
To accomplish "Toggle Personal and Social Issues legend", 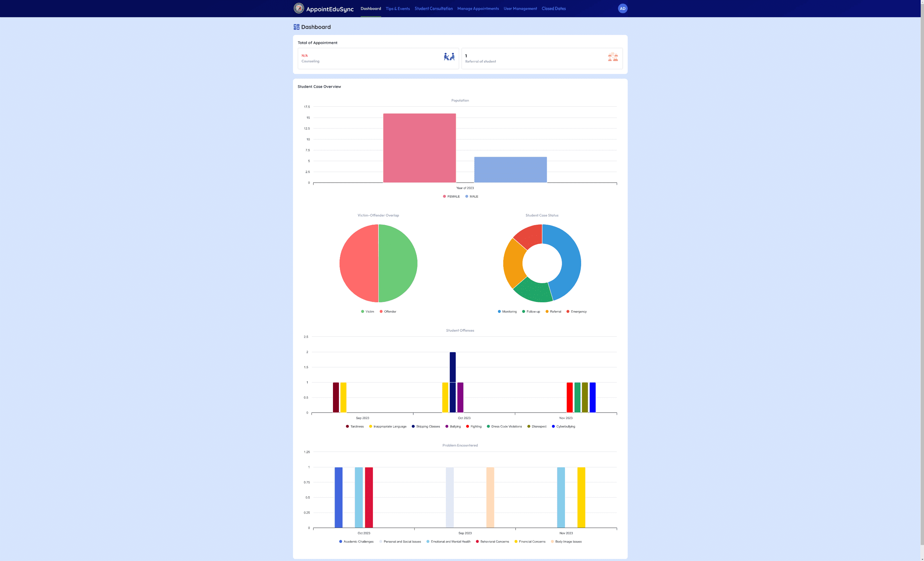I will [x=400, y=542].
